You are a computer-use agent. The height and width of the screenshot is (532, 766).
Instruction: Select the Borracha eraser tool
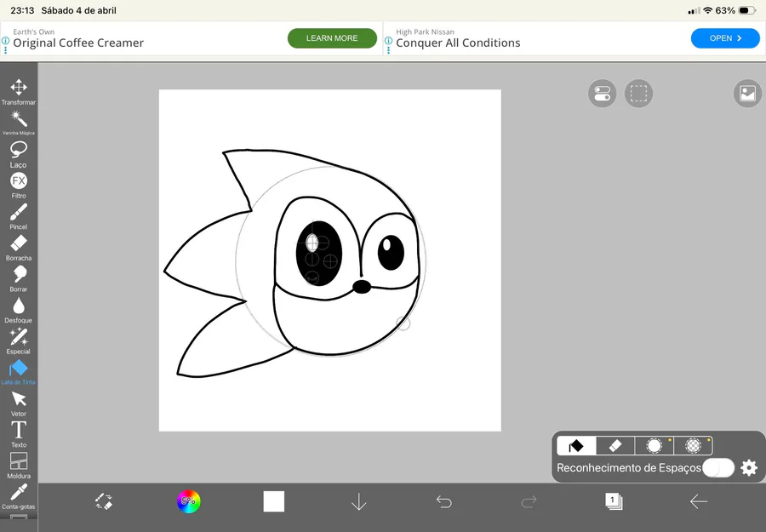[x=19, y=248]
